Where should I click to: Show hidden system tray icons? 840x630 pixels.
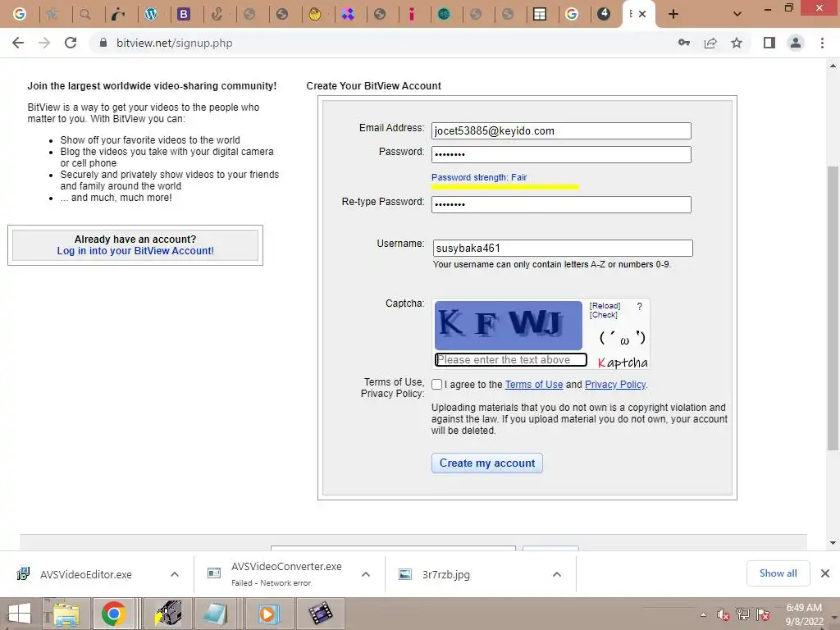(x=703, y=614)
